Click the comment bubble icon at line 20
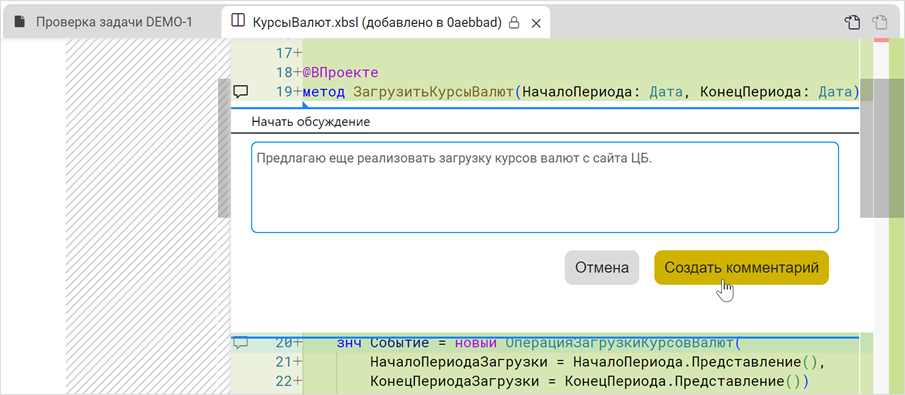 pos(240,343)
